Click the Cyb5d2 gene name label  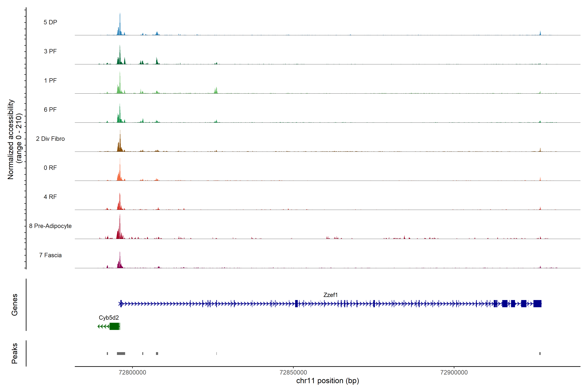[109, 318]
